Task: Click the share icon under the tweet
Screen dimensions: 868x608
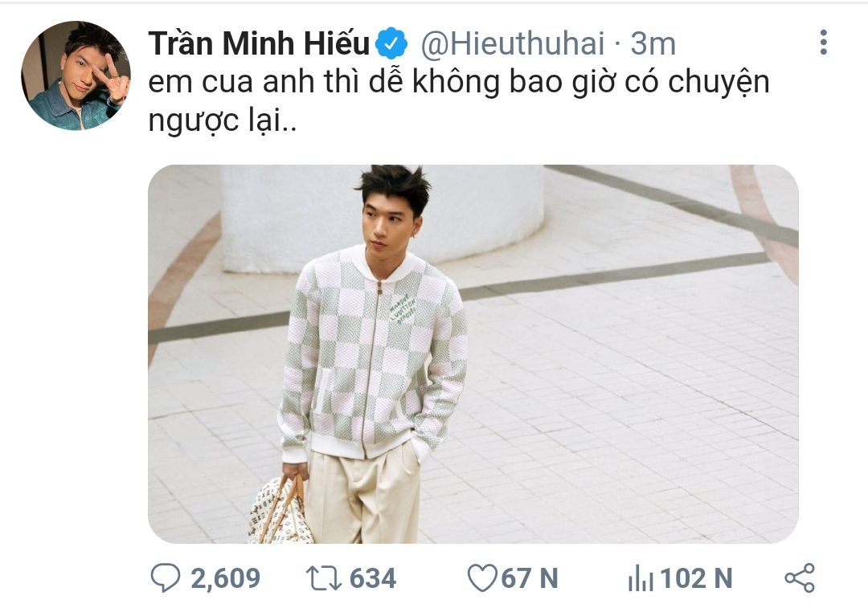Action: coord(800,577)
